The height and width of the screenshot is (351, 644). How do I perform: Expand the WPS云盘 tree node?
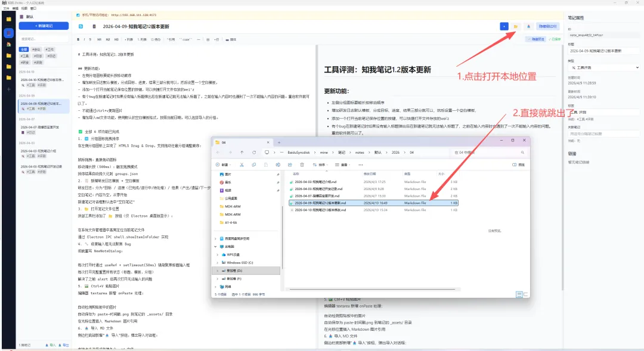(218, 254)
